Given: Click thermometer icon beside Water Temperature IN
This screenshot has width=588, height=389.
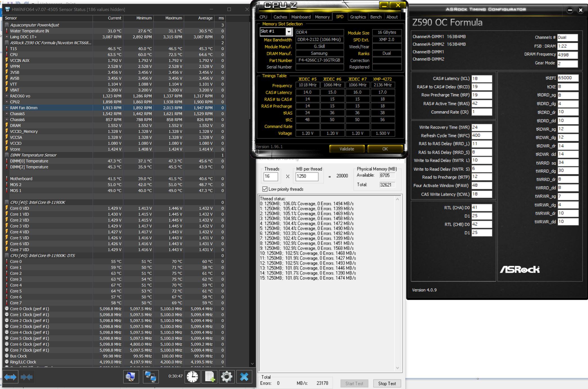Looking at the screenshot, I should click(x=7, y=31).
